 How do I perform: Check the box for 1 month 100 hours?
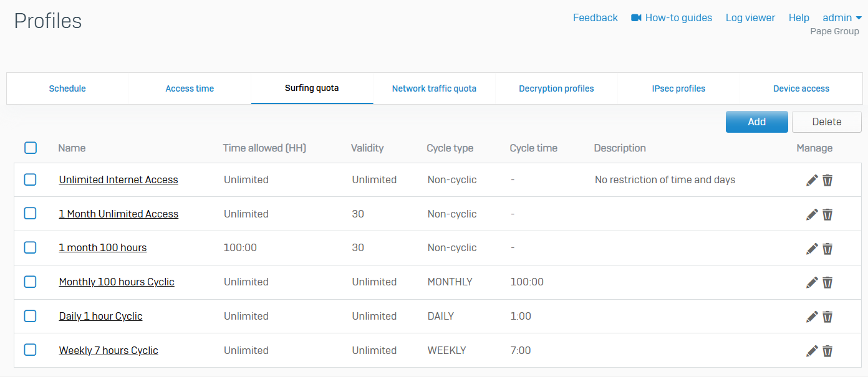pos(31,247)
